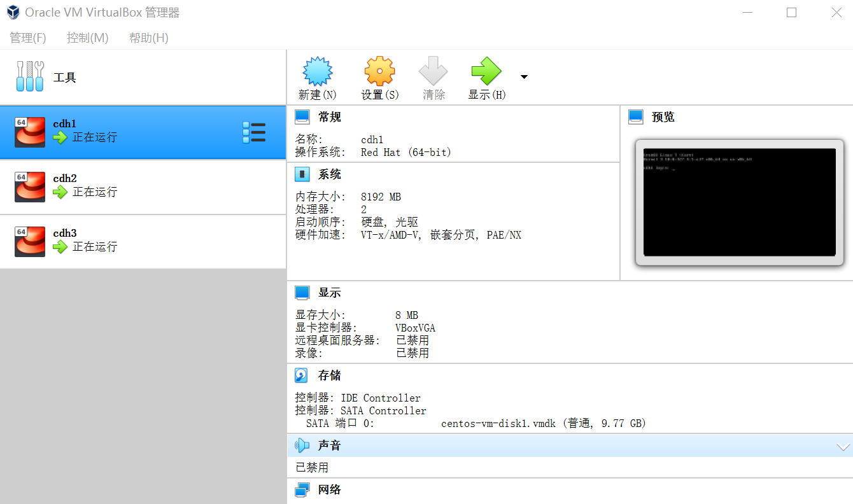Click the 工具 tools icon
This screenshot has height=504, width=853.
30,76
